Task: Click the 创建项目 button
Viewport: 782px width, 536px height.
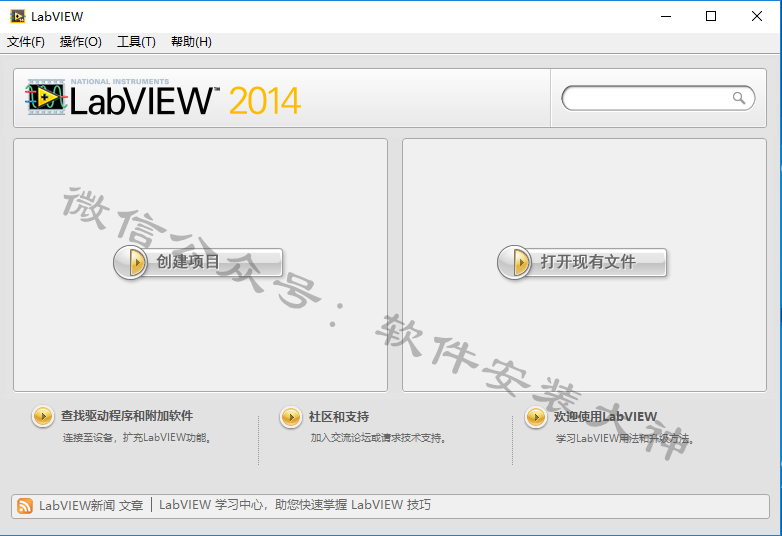Action: [198, 262]
